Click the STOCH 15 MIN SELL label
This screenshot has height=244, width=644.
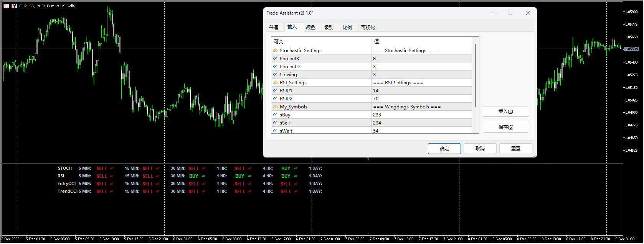pos(148,169)
